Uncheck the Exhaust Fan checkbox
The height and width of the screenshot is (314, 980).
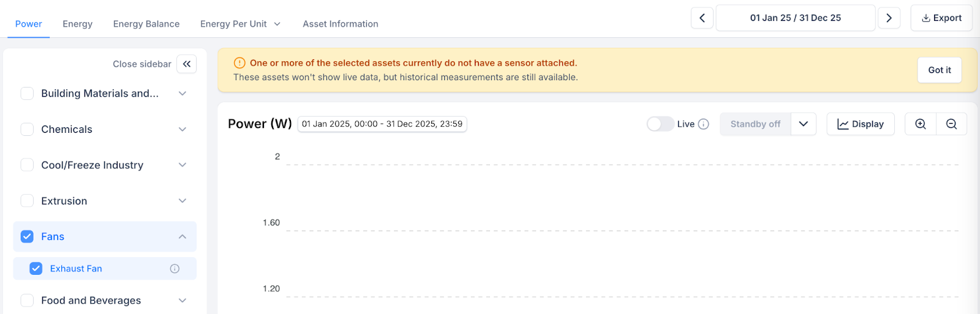pos(36,269)
